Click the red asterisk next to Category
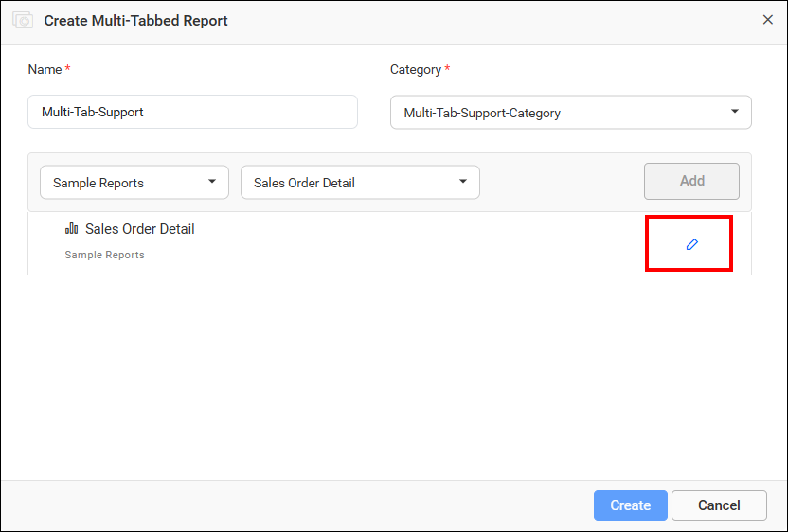The height and width of the screenshot is (532, 788). click(447, 69)
